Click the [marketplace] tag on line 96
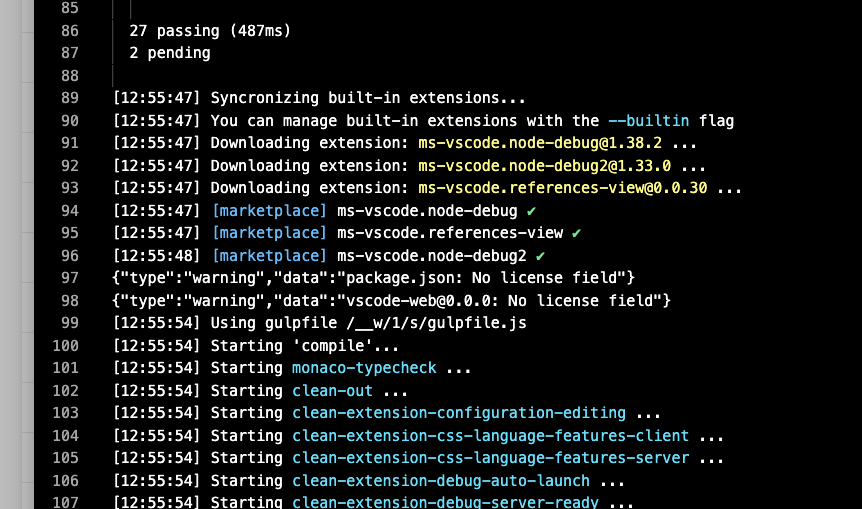 click(x=269, y=256)
